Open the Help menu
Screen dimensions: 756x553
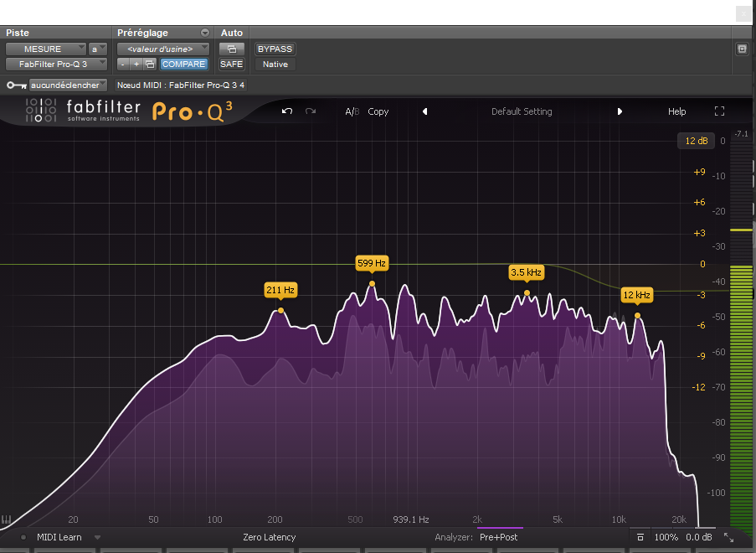tap(676, 111)
